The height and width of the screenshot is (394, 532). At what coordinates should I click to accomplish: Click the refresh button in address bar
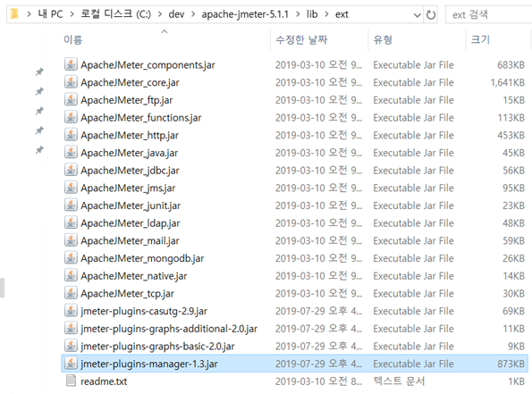pos(431,14)
